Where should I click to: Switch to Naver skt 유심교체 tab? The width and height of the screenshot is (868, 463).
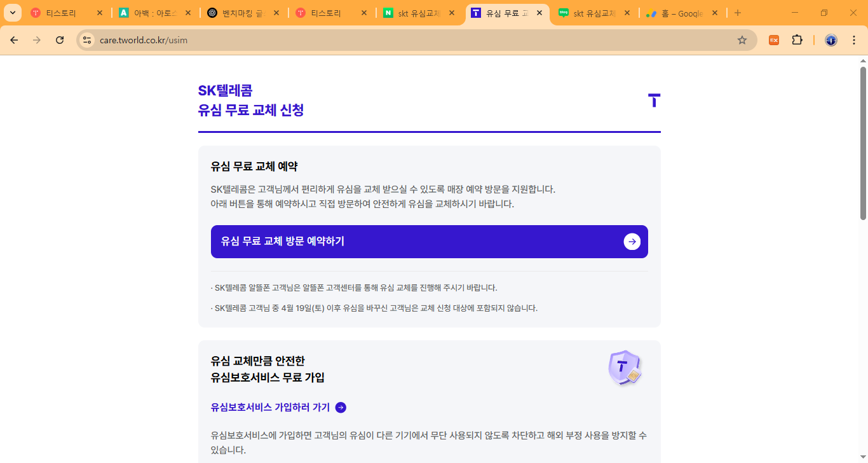point(420,13)
